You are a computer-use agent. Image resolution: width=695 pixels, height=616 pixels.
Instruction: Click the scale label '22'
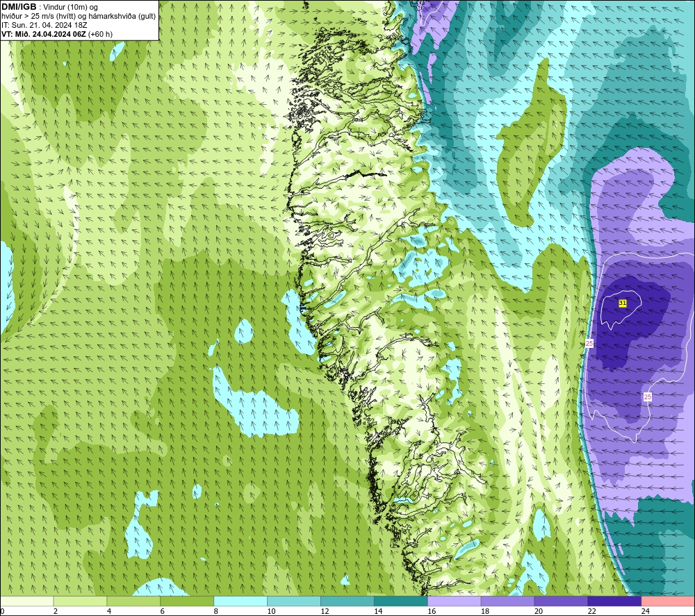click(592, 611)
